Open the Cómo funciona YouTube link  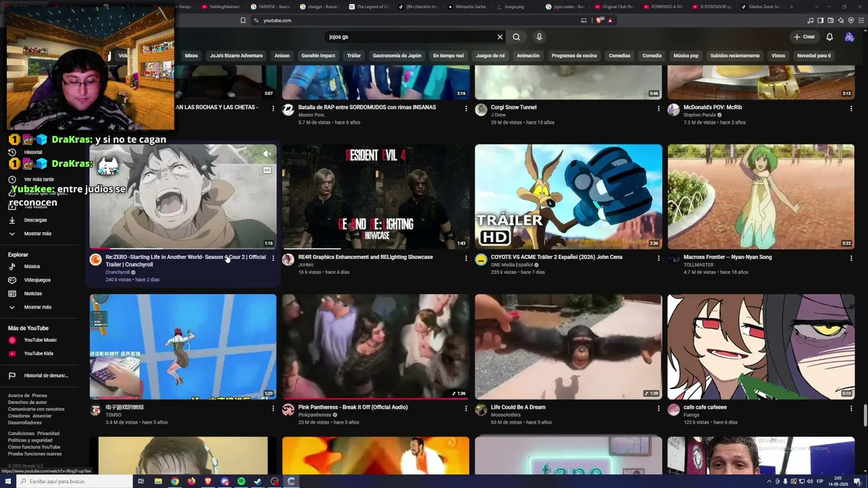[34, 447]
